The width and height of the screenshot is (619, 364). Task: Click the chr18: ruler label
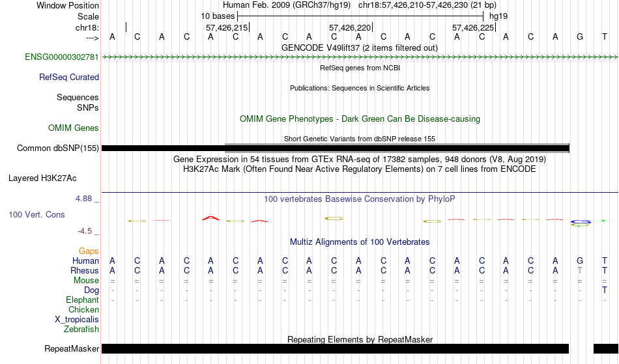click(87, 27)
